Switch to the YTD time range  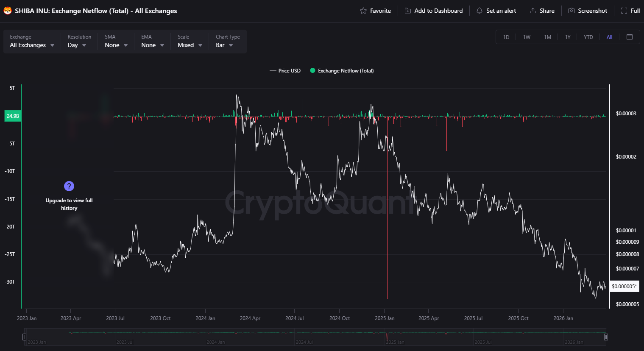(x=588, y=37)
